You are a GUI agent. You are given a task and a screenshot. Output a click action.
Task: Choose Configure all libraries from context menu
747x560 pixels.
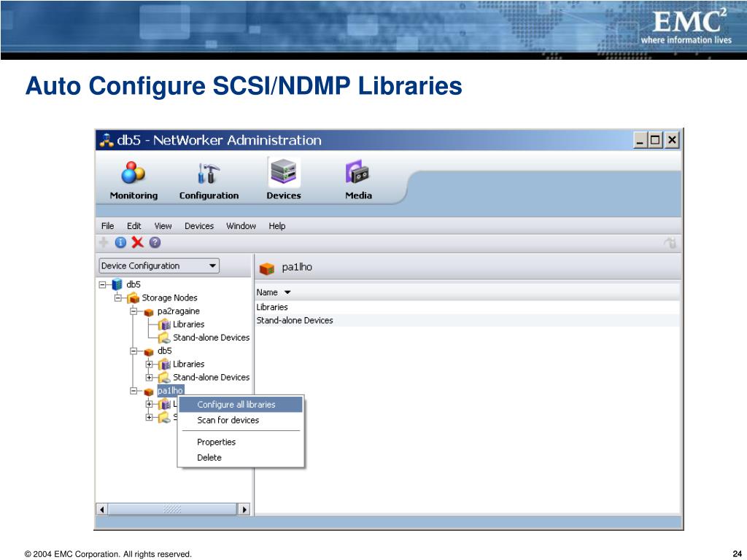click(241, 405)
